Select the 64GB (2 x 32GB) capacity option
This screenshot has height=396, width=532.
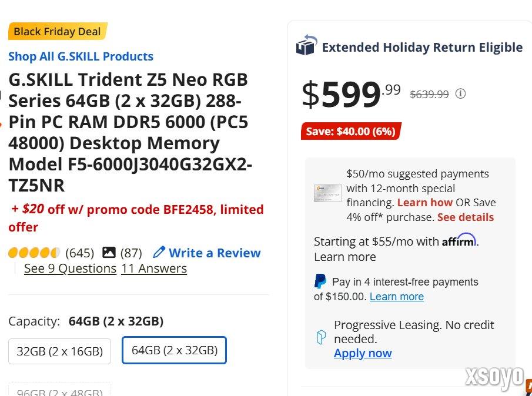tap(174, 350)
